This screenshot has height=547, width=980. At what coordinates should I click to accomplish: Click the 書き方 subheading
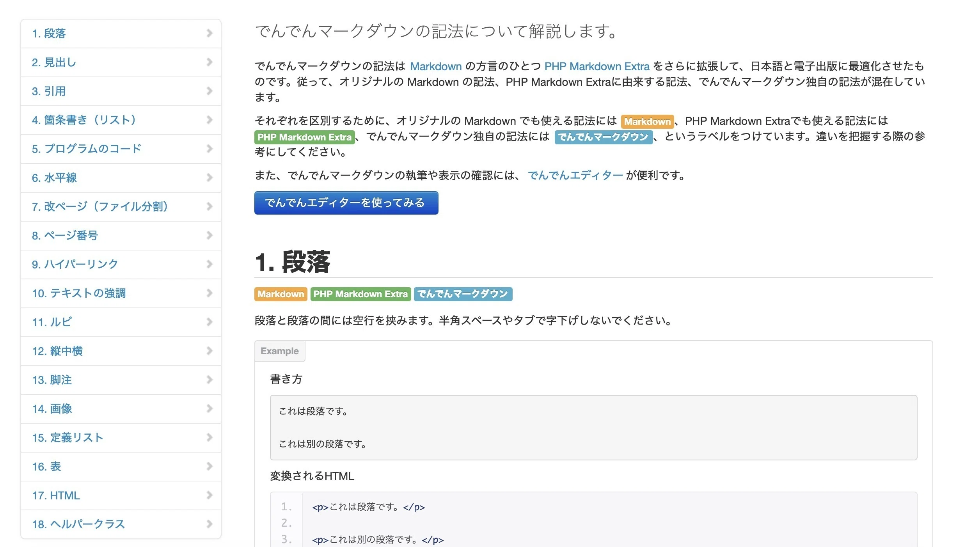point(286,379)
